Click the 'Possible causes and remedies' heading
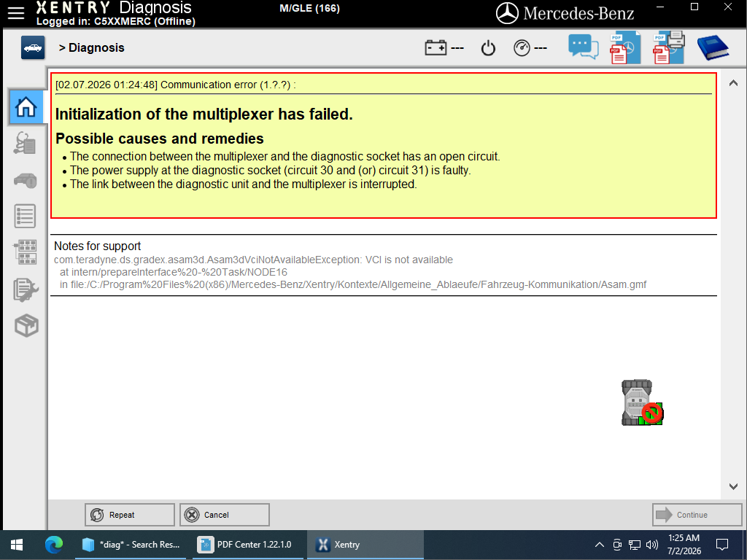This screenshot has width=747, height=560. 160,139
